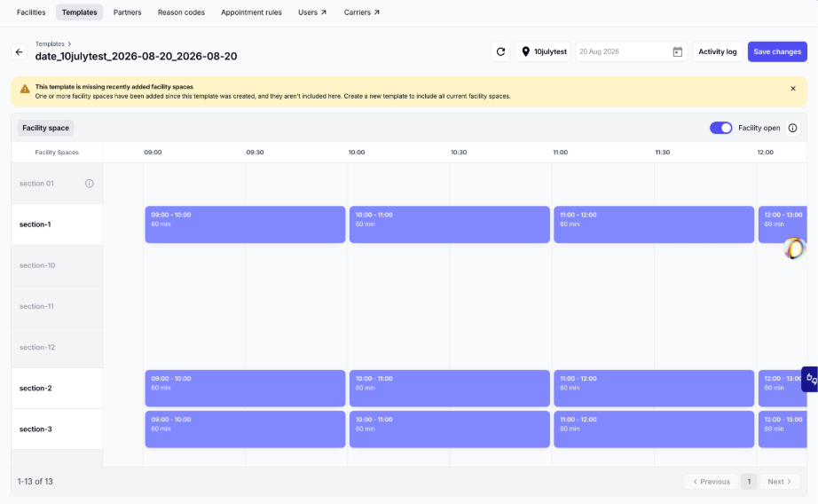Click the section-3 row label
Image resolution: width=818 pixels, height=504 pixels.
[35, 429]
